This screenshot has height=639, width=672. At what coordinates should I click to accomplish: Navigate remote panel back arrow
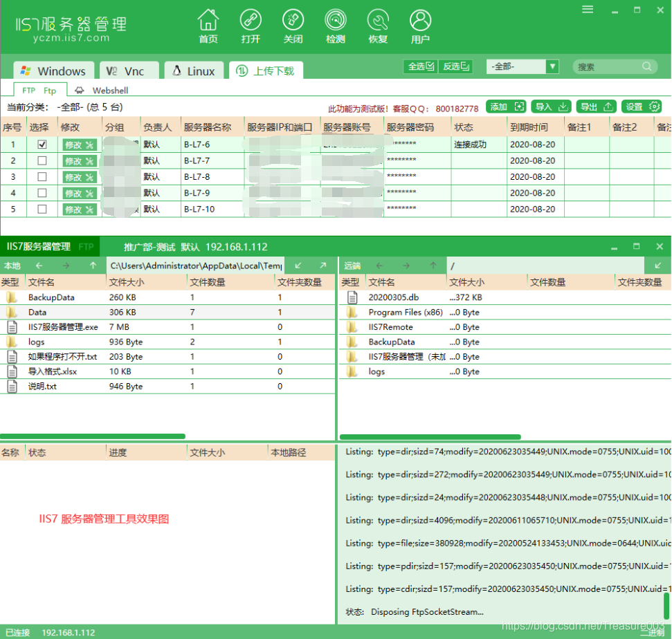pyautogui.click(x=379, y=266)
